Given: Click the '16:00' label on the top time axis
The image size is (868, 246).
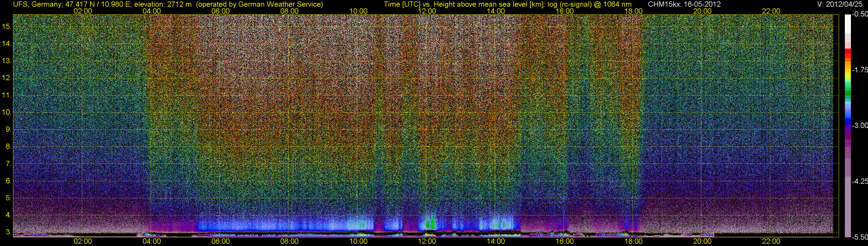Looking at the screenshot, I should tap(565, 11).
